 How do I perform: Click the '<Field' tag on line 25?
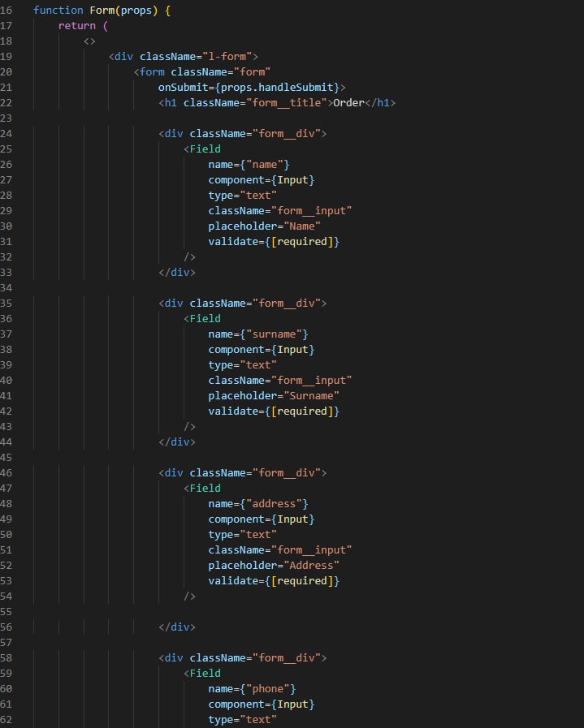[x=202, y=149]
